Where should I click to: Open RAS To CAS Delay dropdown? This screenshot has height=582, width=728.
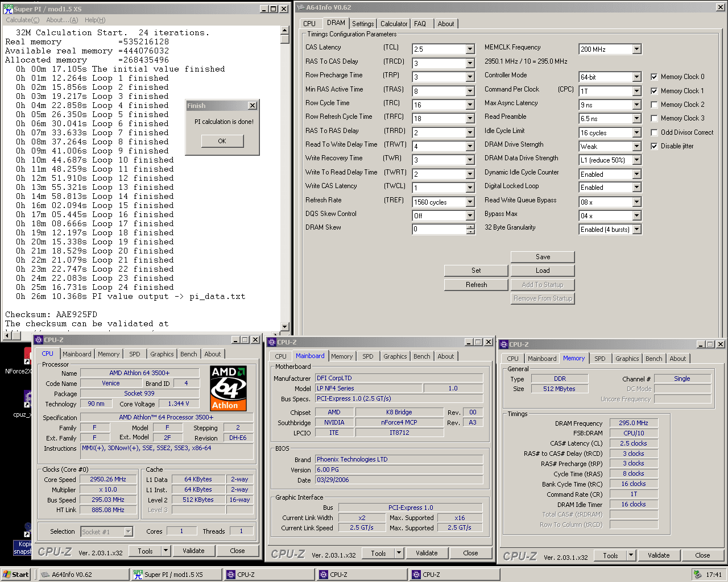(470, 63)
